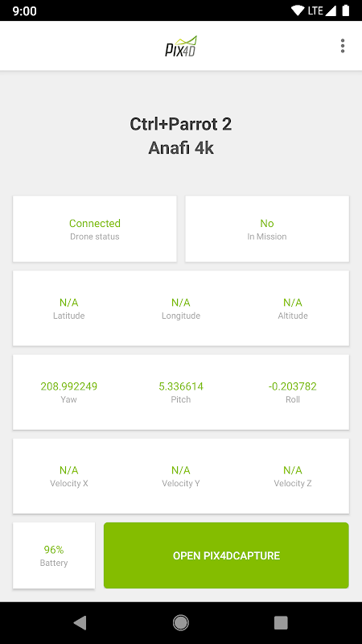Tap the Pix4D logo in header
Viewport: 362px width, 644px height.
point(181,46)
